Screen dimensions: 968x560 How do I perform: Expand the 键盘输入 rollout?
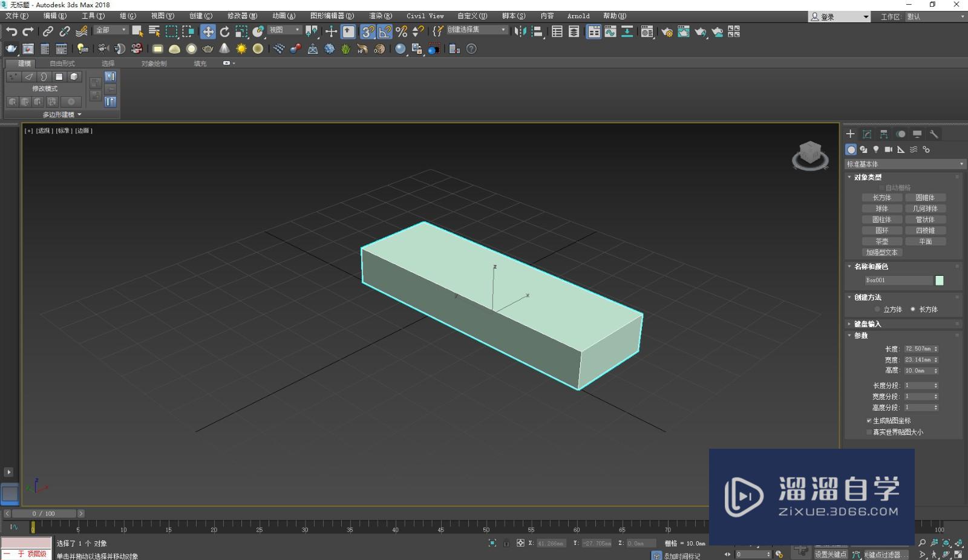[x=868, y=324]
